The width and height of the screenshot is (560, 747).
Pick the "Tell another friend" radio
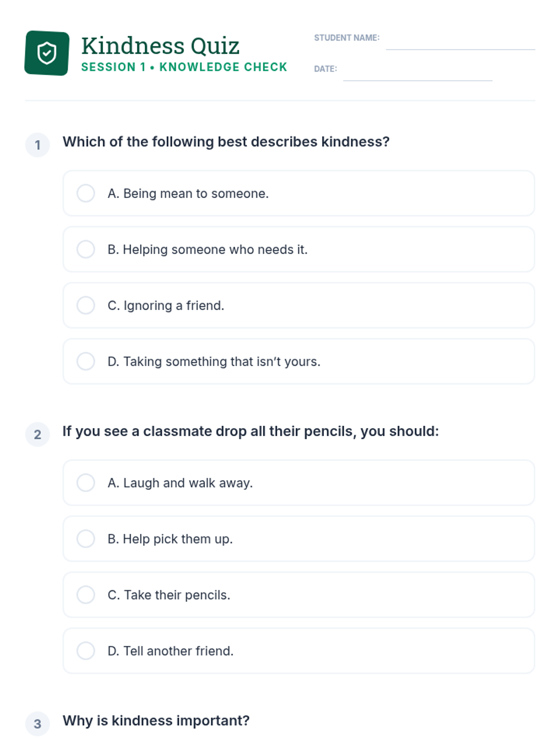tap(86, 651)
